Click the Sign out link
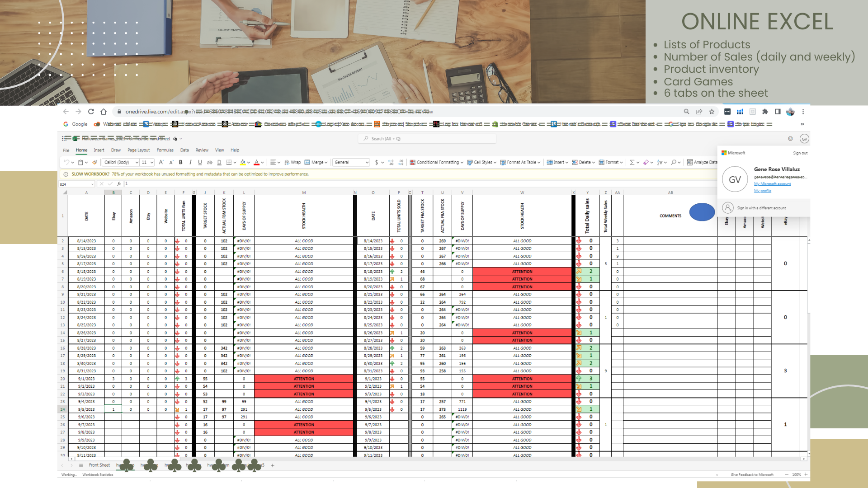Screen dimensions: 868x488 [800, 153]
